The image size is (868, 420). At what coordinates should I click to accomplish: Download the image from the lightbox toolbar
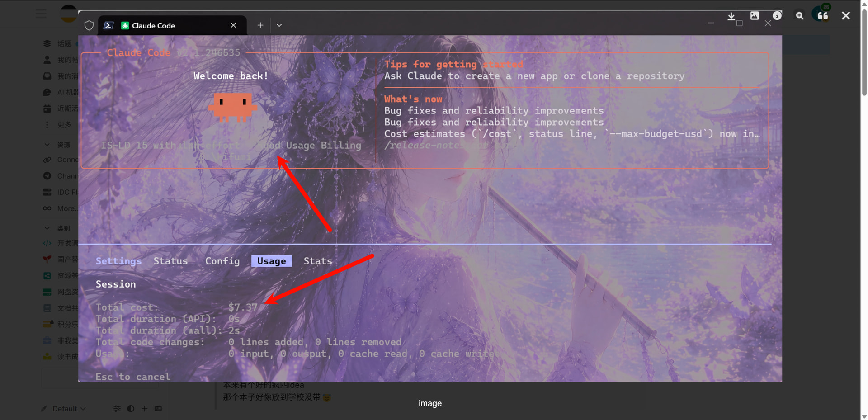[x=731, y=16]
